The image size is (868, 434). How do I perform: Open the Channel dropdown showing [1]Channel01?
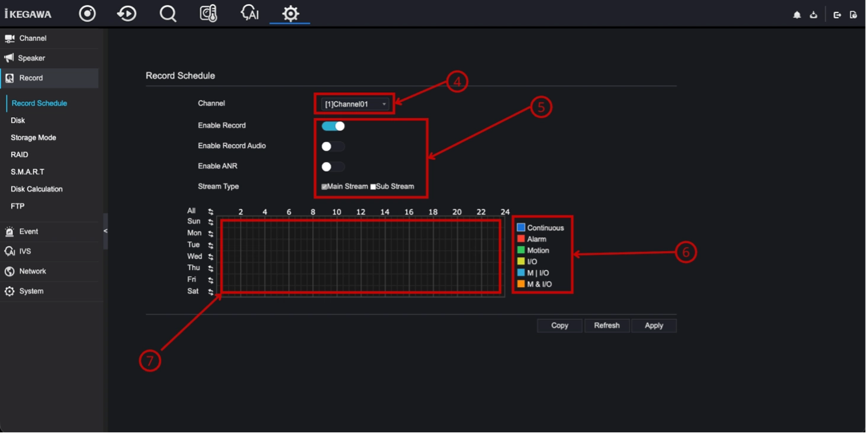[x=356, y=105]
